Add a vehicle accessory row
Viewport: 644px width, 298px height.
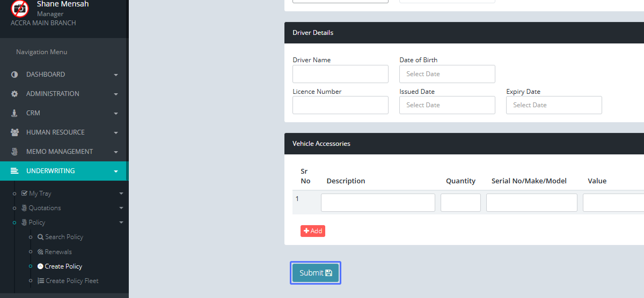click(x=313, y=231)
